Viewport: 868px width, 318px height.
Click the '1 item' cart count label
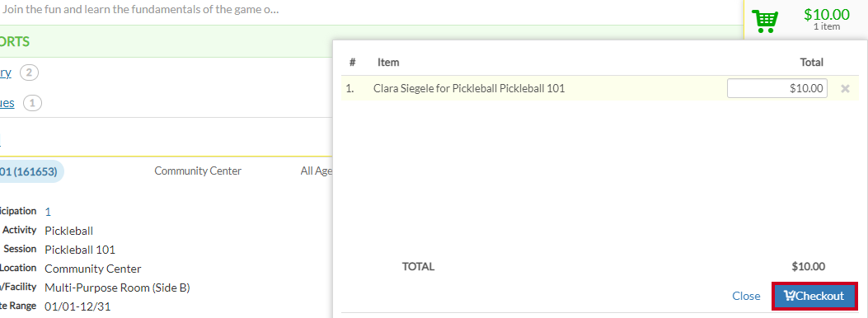pos(827,26)
